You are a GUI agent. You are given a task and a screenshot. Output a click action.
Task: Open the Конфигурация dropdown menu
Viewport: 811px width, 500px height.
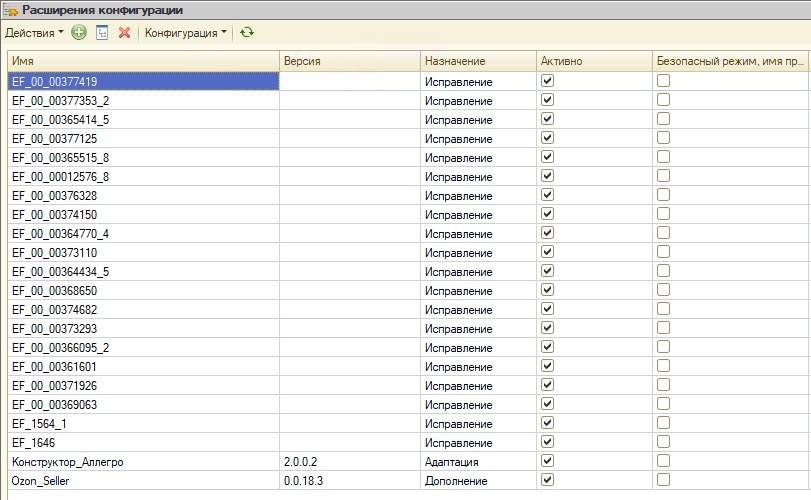[x=186, y=33]
